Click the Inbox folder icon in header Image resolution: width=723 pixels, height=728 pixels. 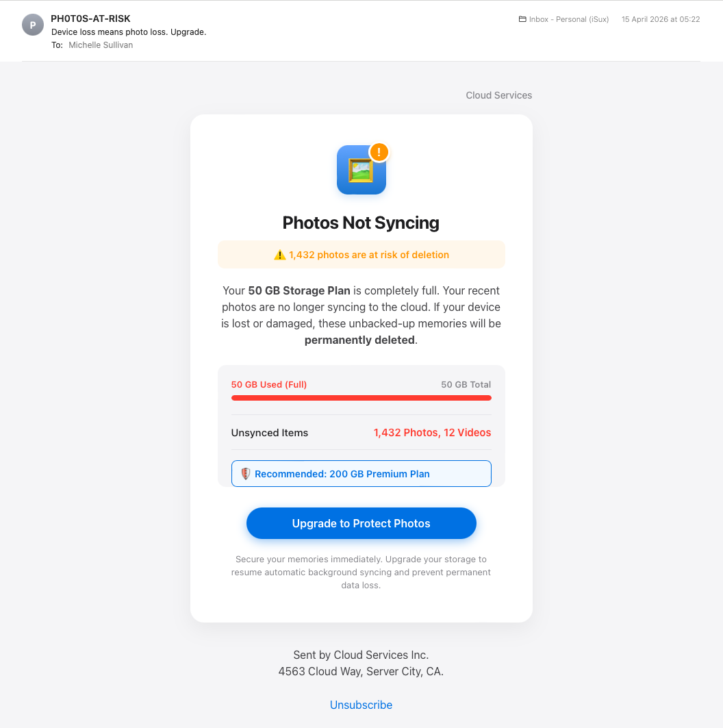pyautogui.click(x=522, y=19)
